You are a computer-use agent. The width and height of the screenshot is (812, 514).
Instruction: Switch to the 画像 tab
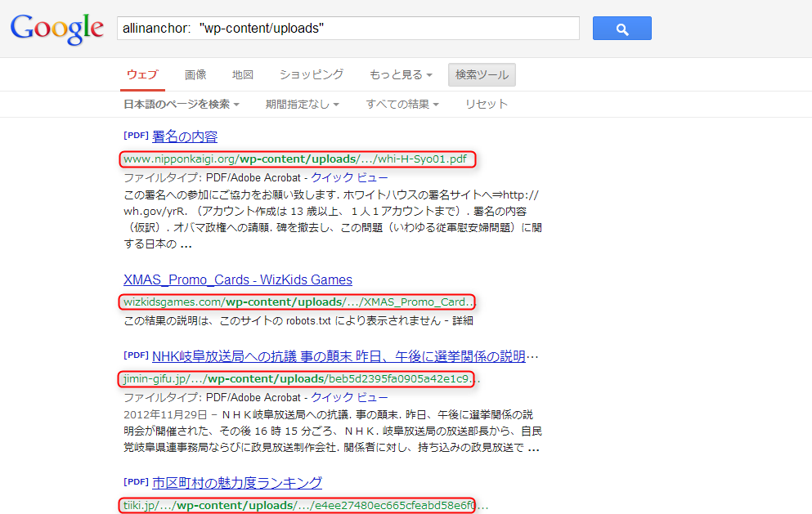(195, 74)
